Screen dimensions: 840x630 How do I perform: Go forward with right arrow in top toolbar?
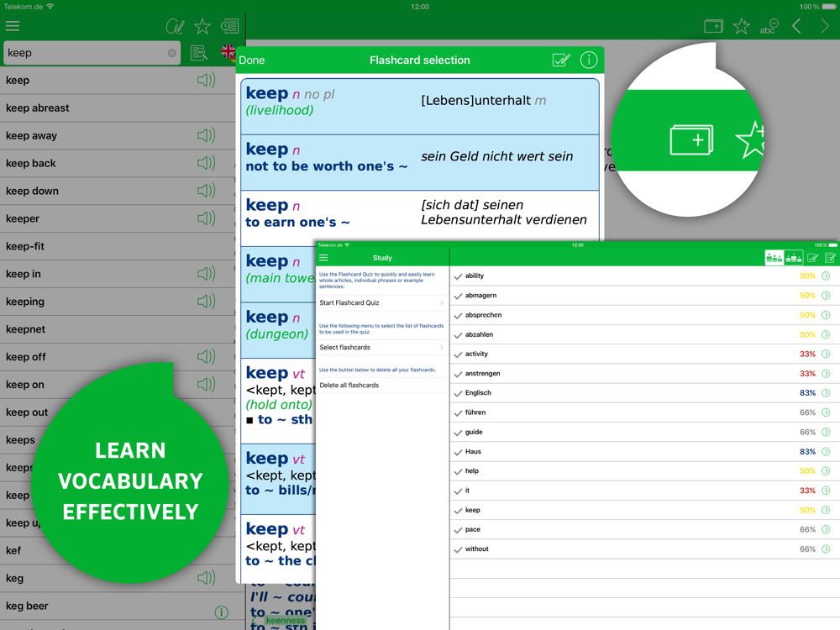825,26
